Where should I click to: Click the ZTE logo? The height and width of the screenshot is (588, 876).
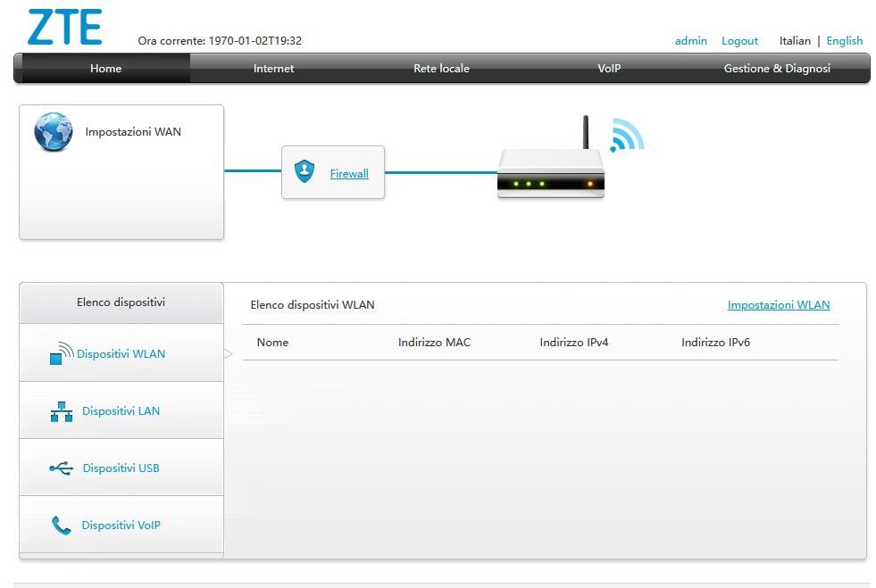click(x=65, y=27)
